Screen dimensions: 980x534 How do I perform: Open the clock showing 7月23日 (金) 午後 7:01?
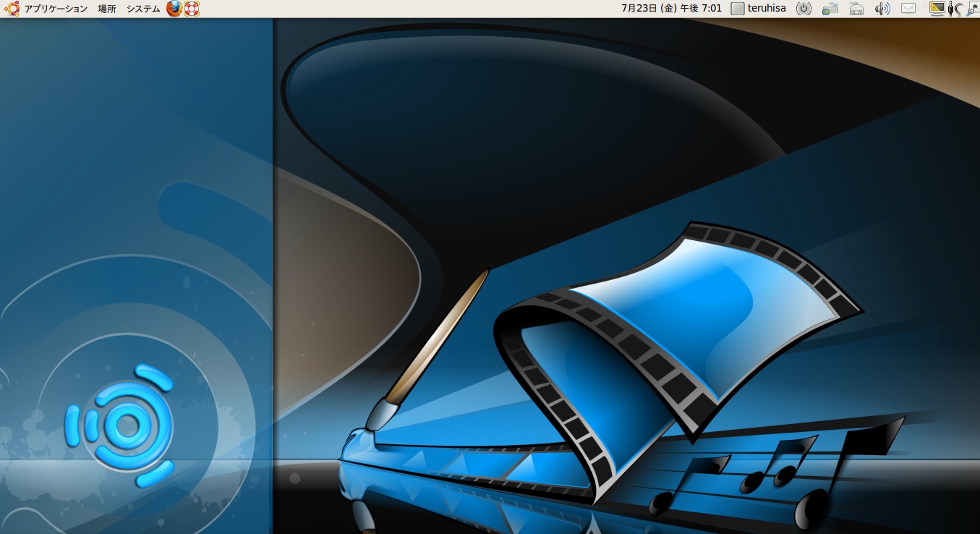[671, 9]
